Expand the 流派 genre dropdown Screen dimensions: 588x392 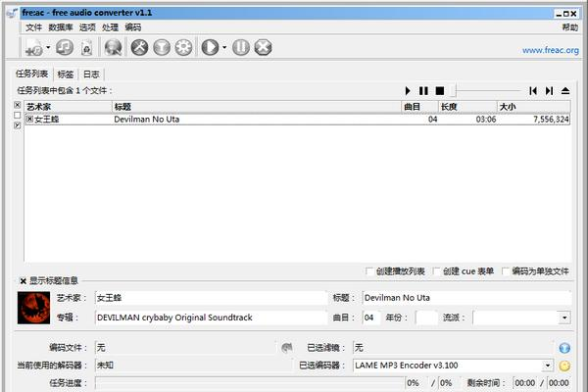coord(564,318)
